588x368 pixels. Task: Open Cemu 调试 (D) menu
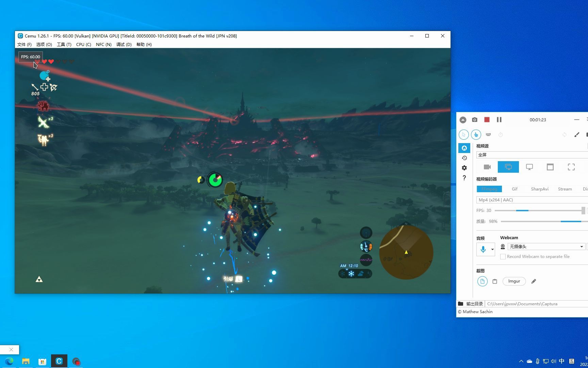point(124,44)
